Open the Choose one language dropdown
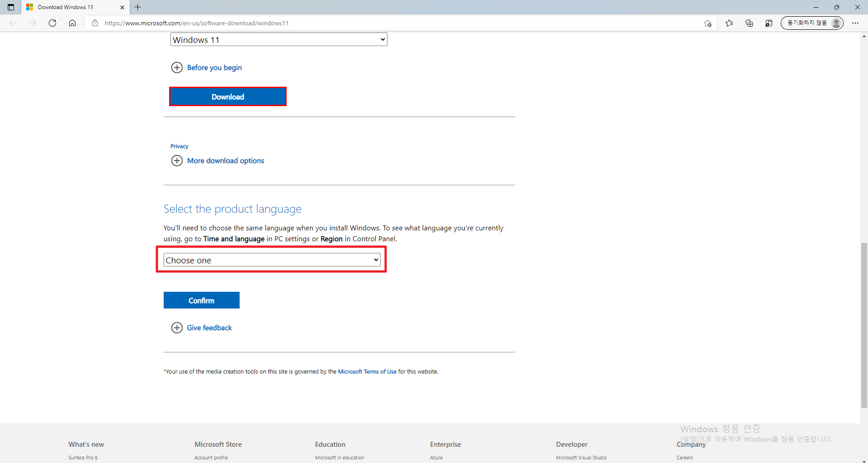The width and height of the screenshot is (868, 463). [272, 260]
